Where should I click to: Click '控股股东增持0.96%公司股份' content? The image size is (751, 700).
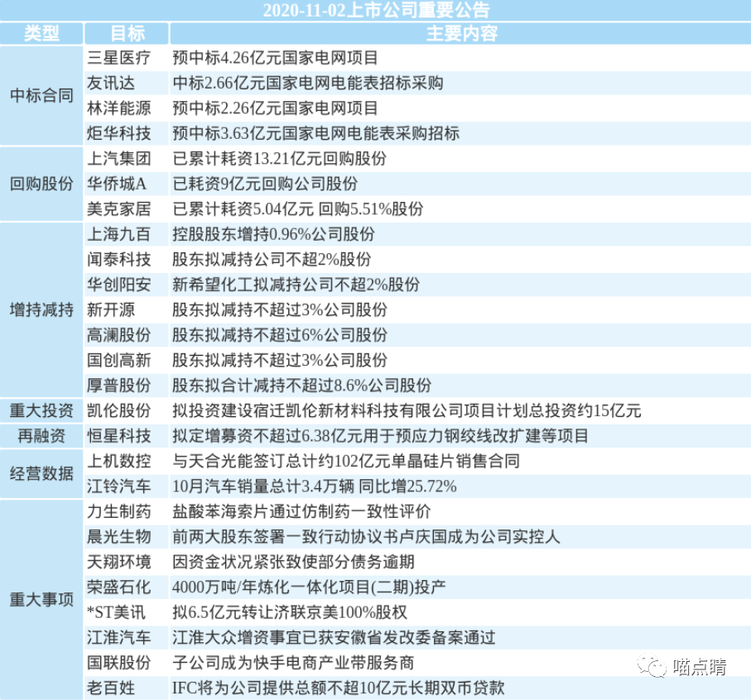273,234
